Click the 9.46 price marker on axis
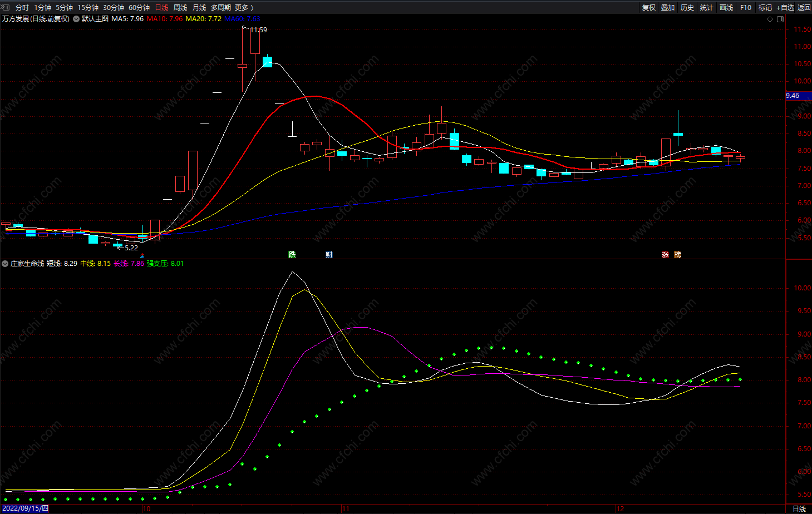The height and width of the screenshot is (514, 812). click(x=793, y=96)
